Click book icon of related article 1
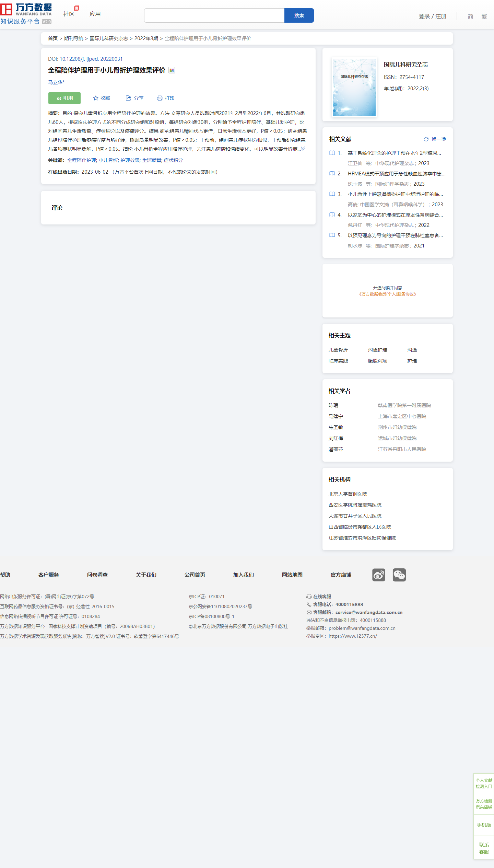The height and width of the screenshot is (868, 494). (332, 153)
